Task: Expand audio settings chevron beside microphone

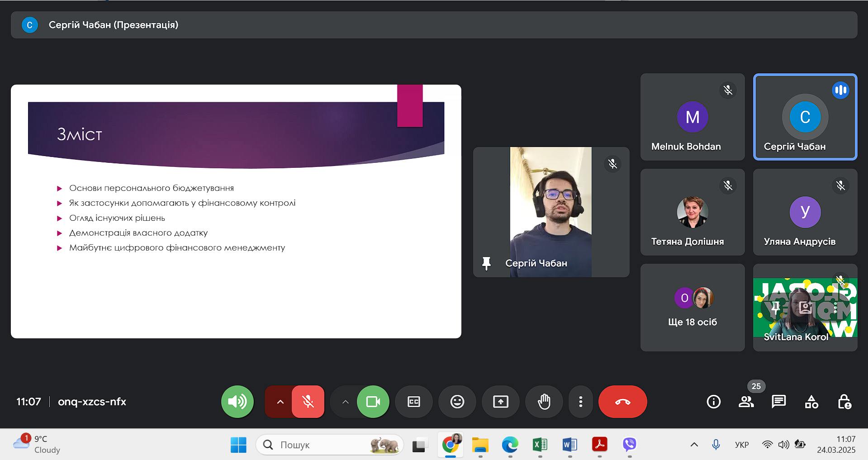Action: 280,402
